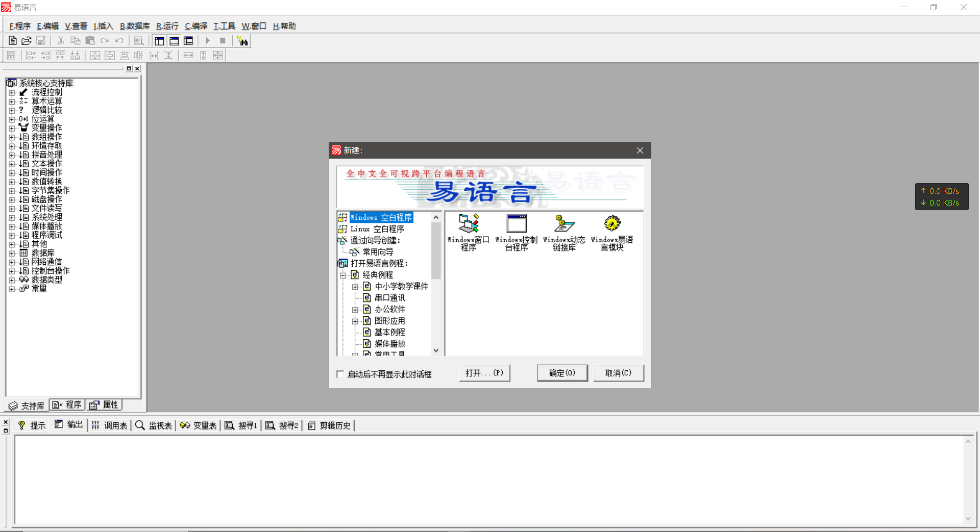Click the align left edges toolbar icon
Image resolution: width=980 pixels, height=532 pixels.
click(31, 55)
